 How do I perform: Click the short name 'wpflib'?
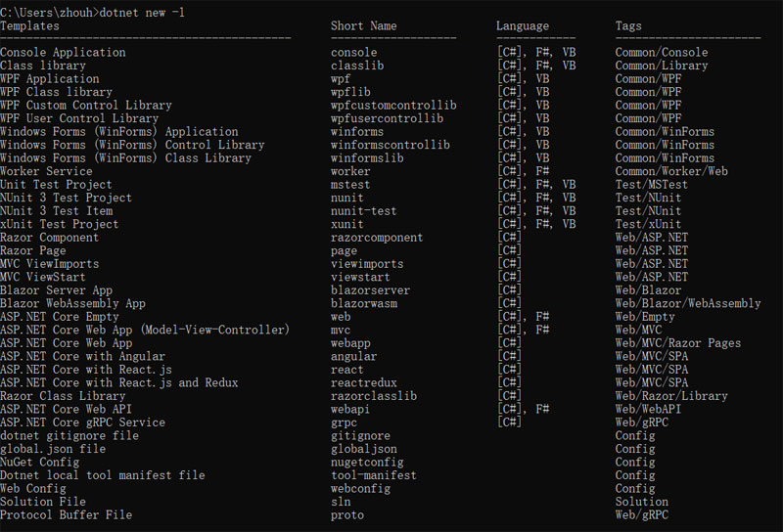coord(350,92)
